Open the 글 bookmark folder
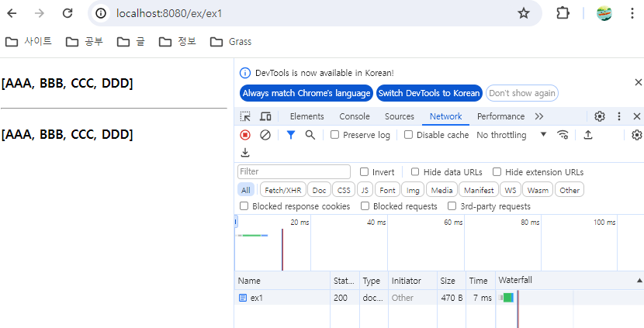 click(130, 41)
